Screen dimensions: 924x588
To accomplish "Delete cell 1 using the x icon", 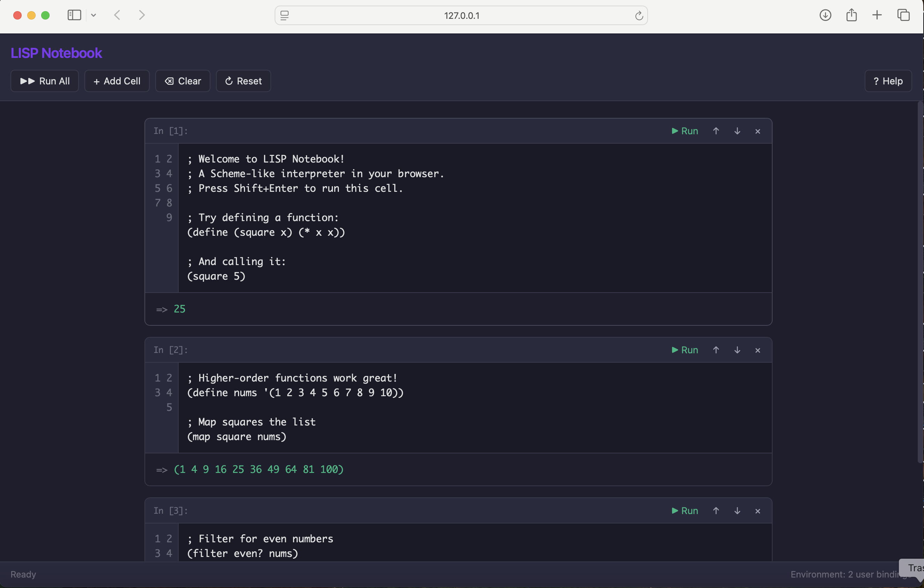I will click(x=758, y=131).
